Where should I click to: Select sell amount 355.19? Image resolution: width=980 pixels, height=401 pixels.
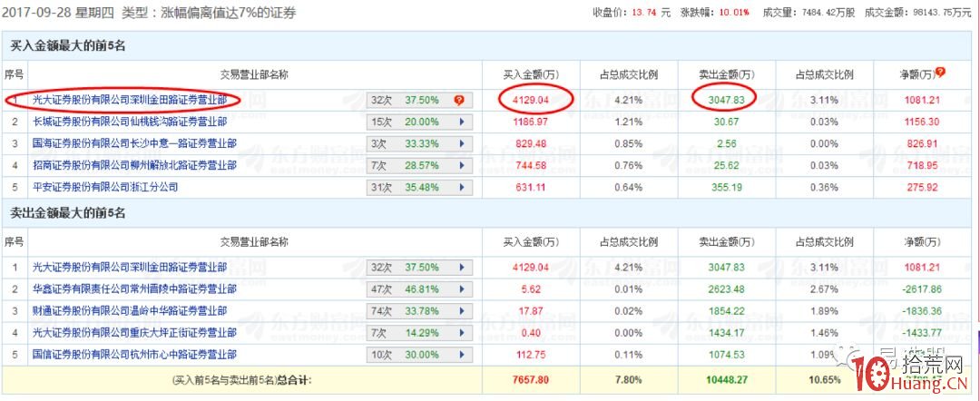[726, 187]
